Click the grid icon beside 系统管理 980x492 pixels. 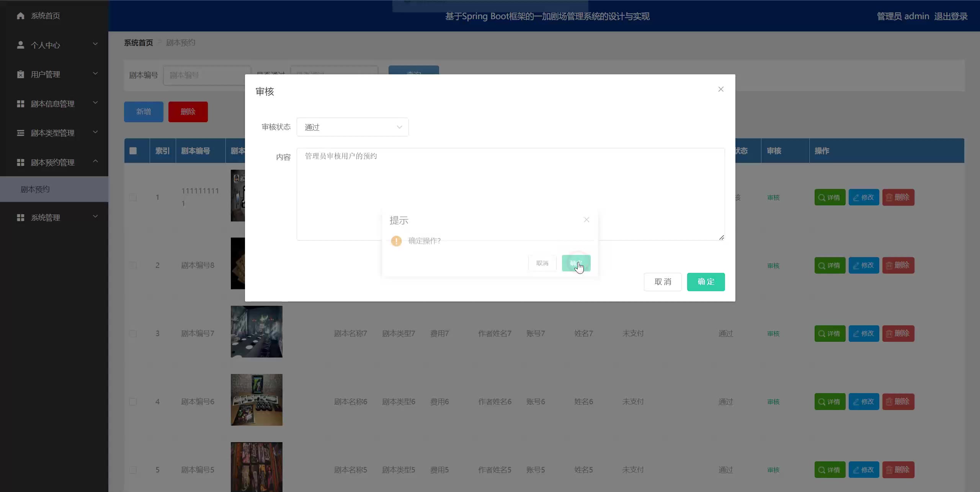[x=21, y=218]
